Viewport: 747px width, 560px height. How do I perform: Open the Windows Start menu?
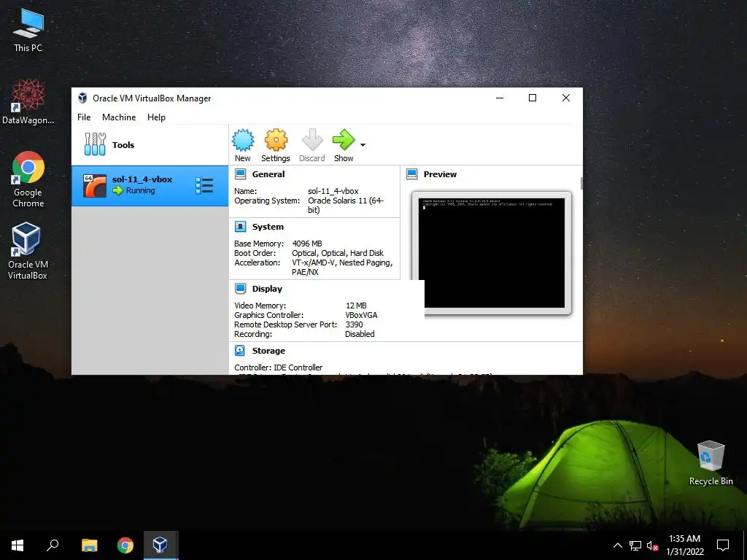pos(18,545)
